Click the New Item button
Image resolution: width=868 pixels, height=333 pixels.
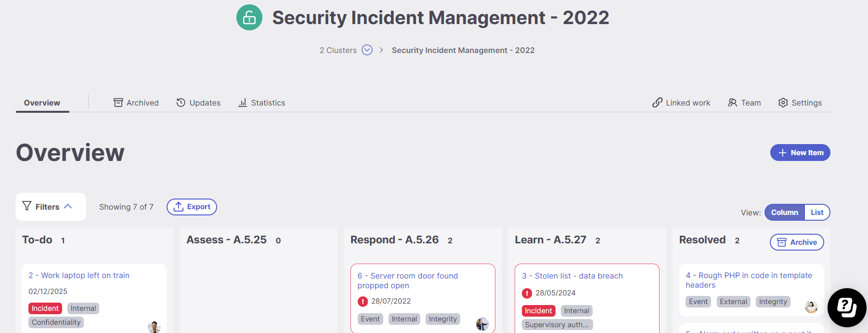click(800, 153)
